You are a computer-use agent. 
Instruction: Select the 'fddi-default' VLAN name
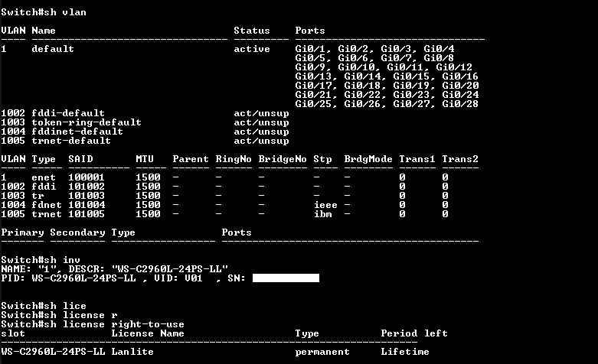[x=68, y=113]
